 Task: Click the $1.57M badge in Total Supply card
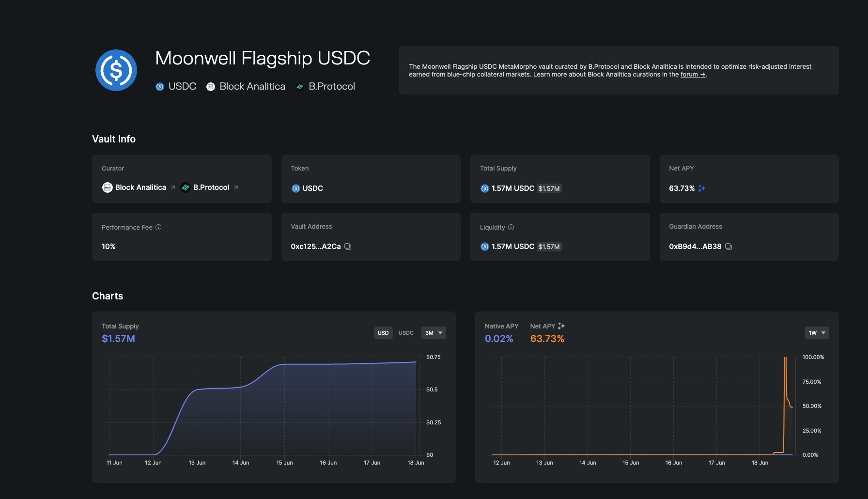[x=549, y=188]
